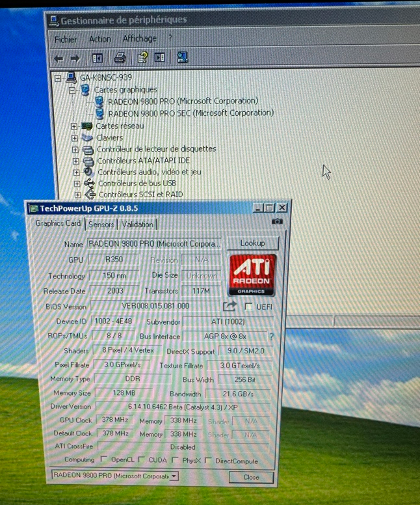Click the Device Manager title bar icon
The image size is (420, 505).
click(54, 21)
